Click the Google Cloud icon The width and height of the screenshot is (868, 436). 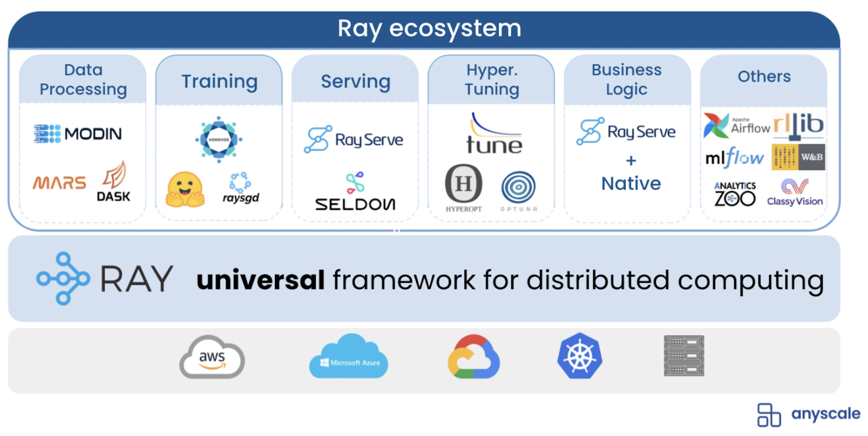pyautogui.click(x=474, y=356)
